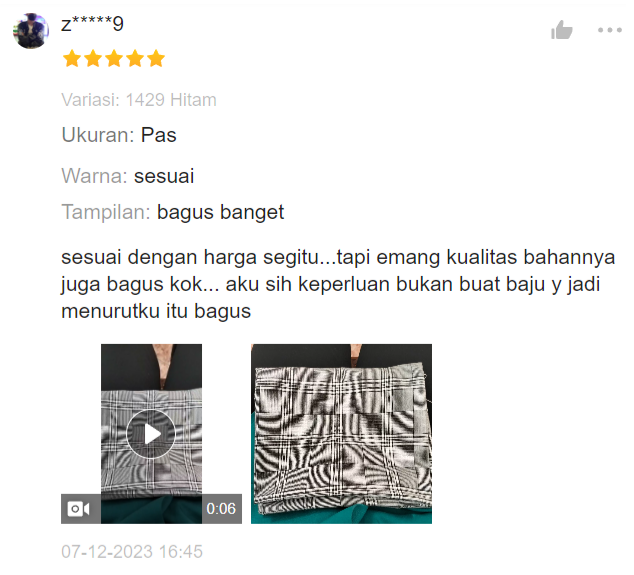The image size is (634, 575).
Task: Open reviewer's profile avatar picture
Action: [x=31, y=31]
